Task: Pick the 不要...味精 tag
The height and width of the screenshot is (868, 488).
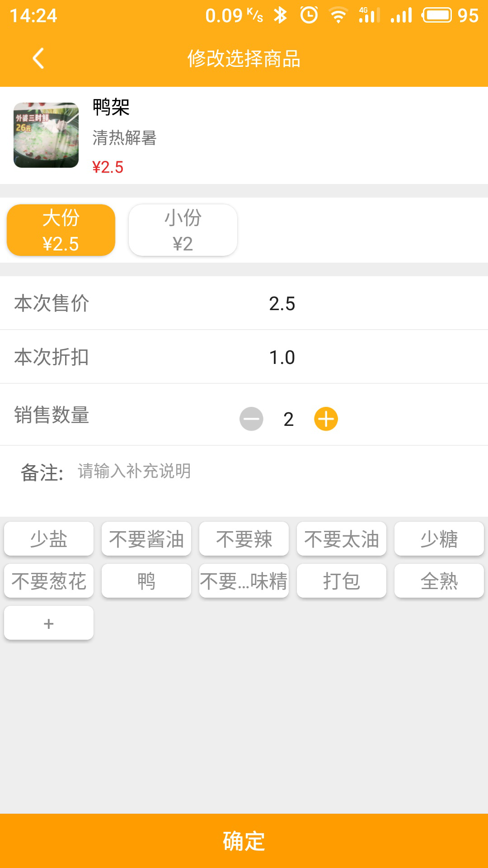Action: (x=244, y=581)
